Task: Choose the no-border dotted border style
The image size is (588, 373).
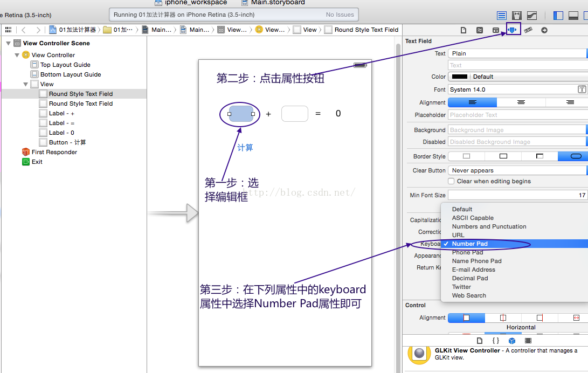Action: point(467,156)
